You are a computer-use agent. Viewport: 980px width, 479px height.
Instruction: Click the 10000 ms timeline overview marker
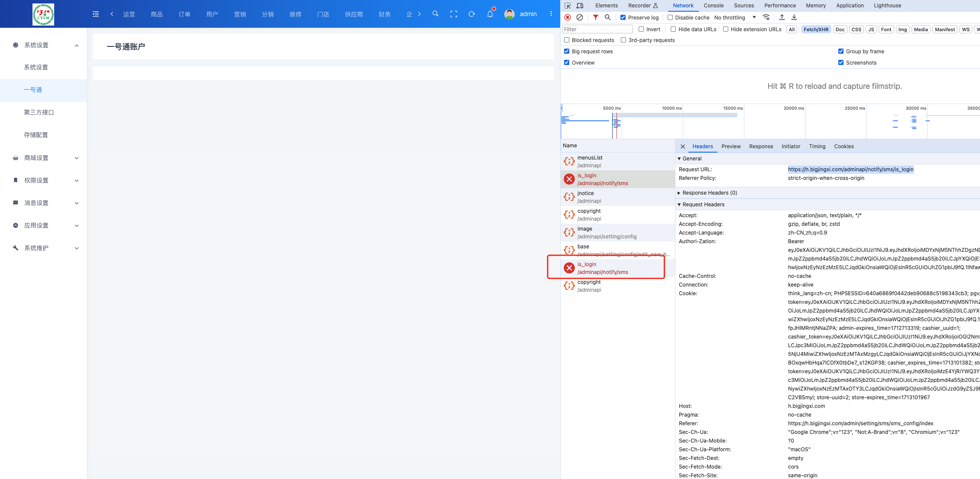tap(672, 108)
